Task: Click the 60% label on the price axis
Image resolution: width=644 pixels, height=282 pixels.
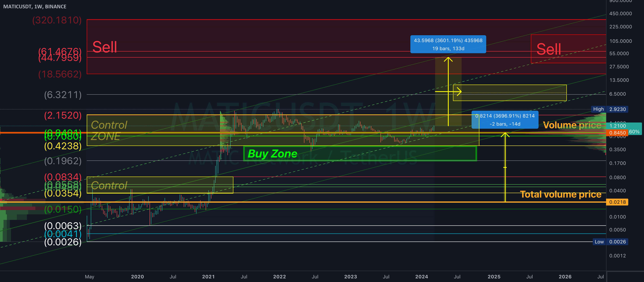Action: click(x=634, y=132)
